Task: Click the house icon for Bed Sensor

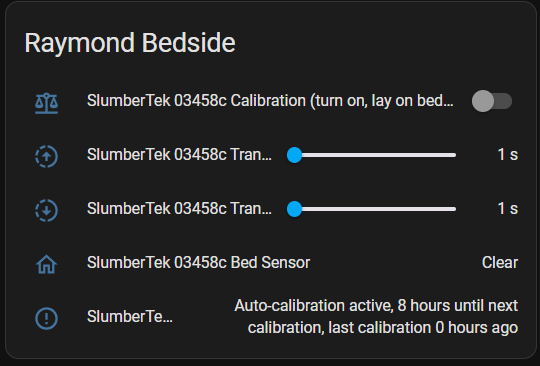Action: tap(46, 264)
